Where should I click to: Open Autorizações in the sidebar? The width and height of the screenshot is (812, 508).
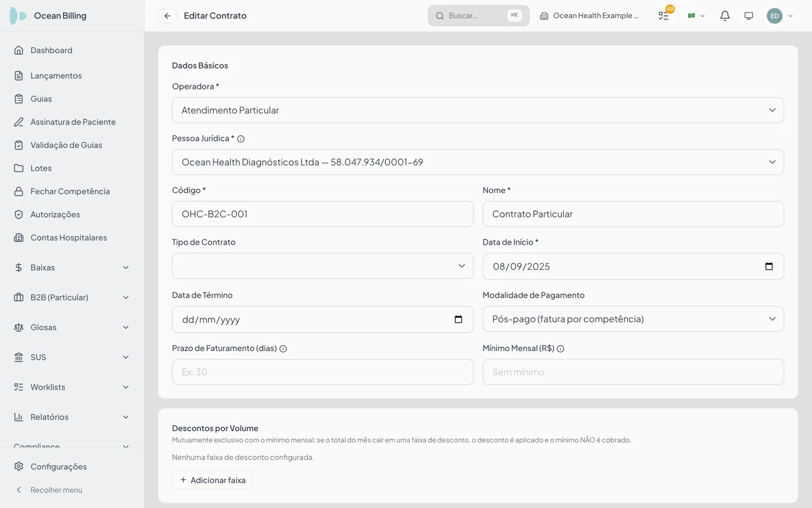pyautogui.click(x=72, y=214)
